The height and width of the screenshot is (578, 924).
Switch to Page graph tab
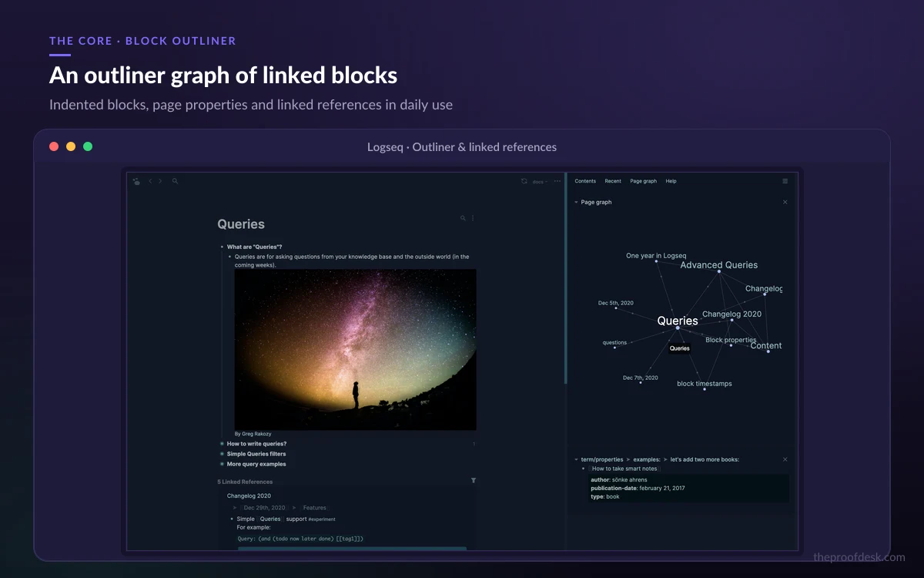point(644,181)
